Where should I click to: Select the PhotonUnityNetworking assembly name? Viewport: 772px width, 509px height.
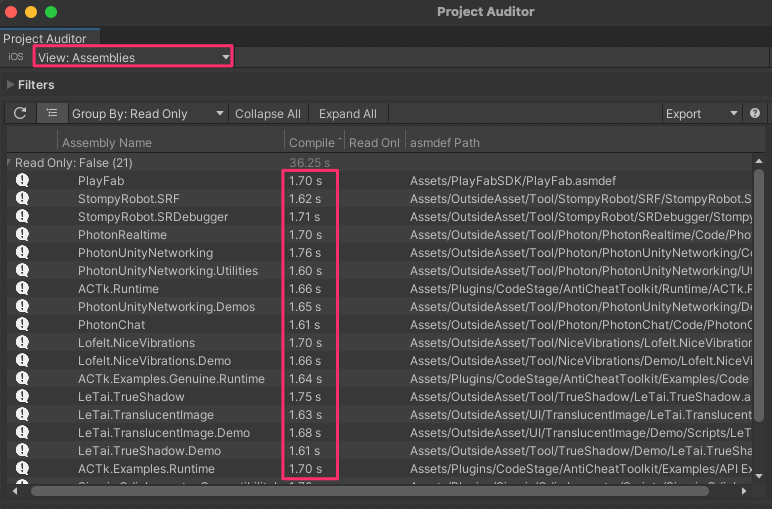145,253
